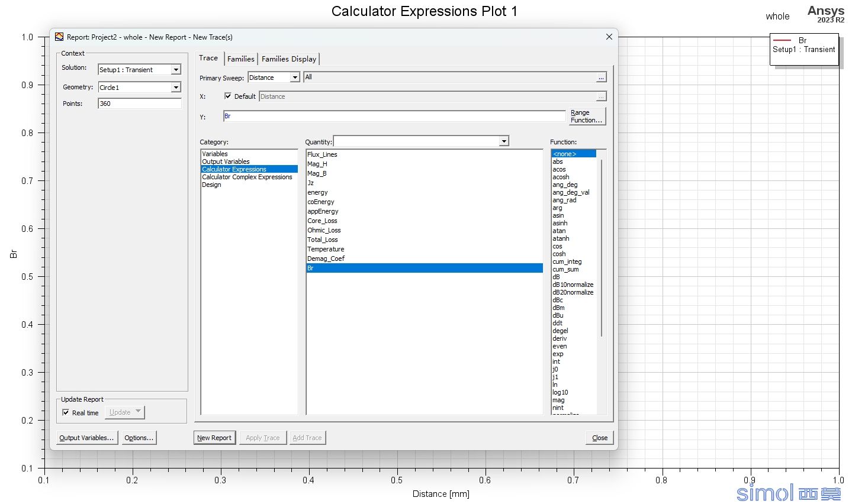Click the Close button
Viewport: 852px width, 504px height.
[x=600, y=438]
